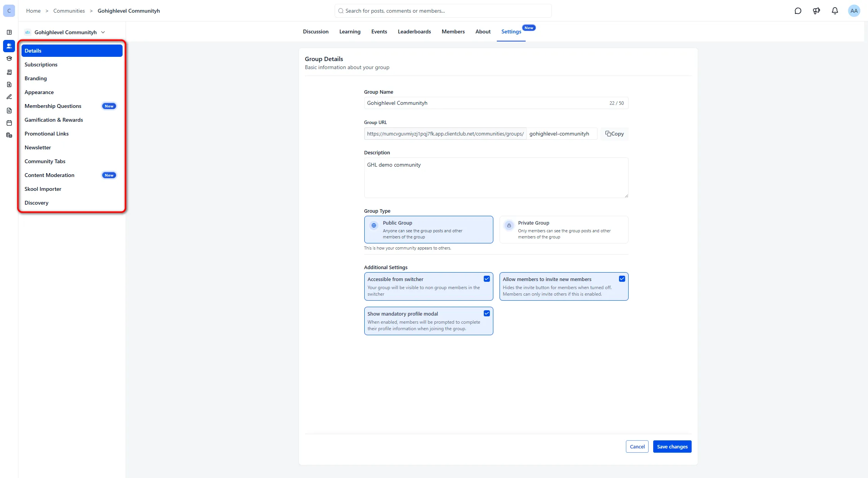868x478 pixels.
Task: Switch to the Learning tab
Action: (350, 31)
